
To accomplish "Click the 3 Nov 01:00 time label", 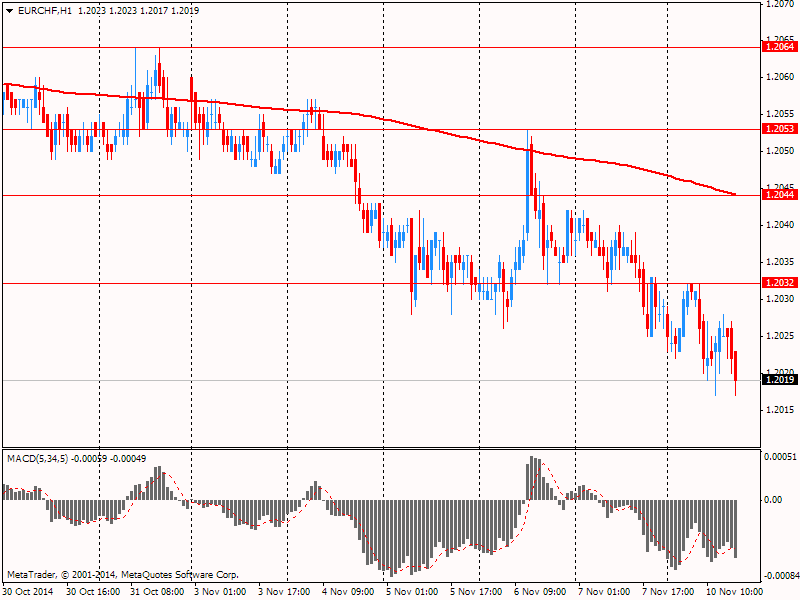I will click(x=219, y=591).
